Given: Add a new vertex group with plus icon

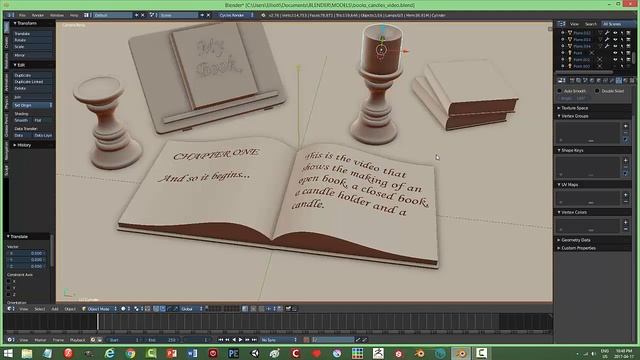Looking at the screenshot, I should [625, 126].
